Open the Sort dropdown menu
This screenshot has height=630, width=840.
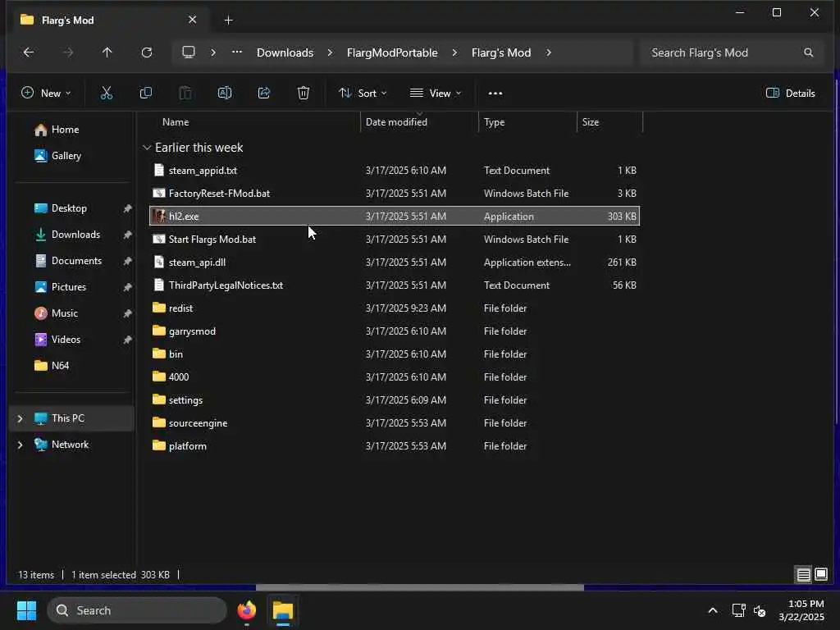363,94
